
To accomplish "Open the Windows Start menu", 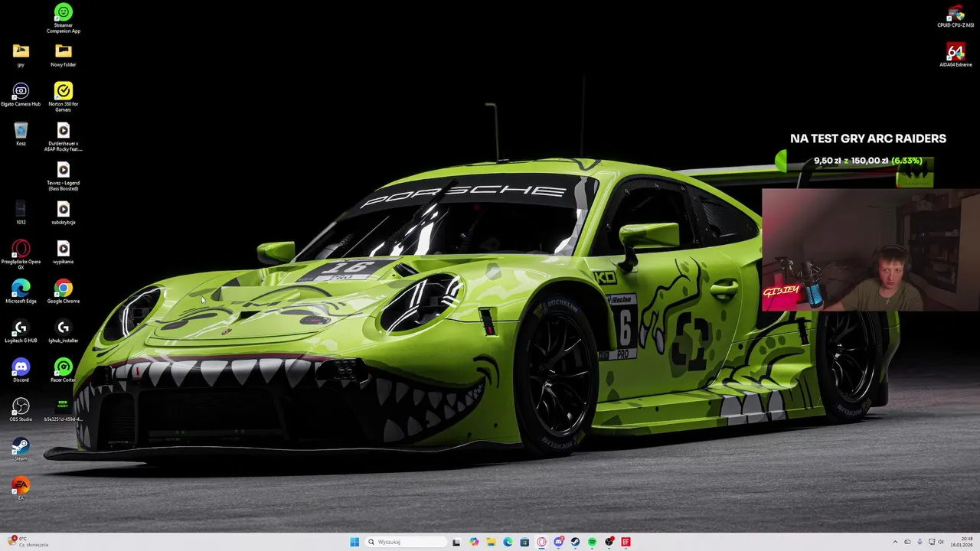I will pos(354,542).
